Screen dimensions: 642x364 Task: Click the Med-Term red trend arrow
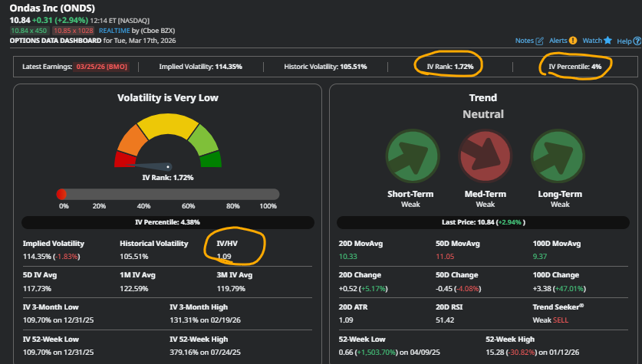click(486, 156)
